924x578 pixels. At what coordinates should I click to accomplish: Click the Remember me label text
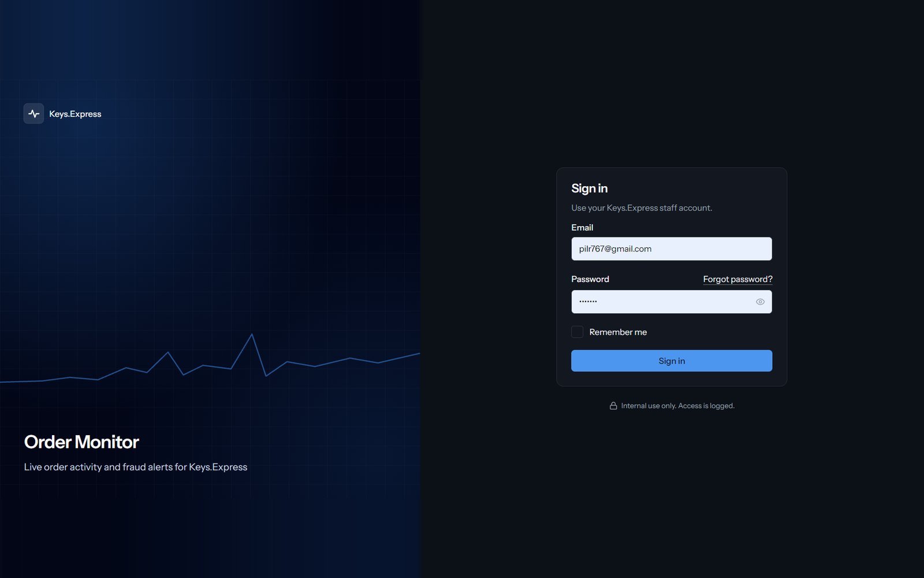[618, 332]
